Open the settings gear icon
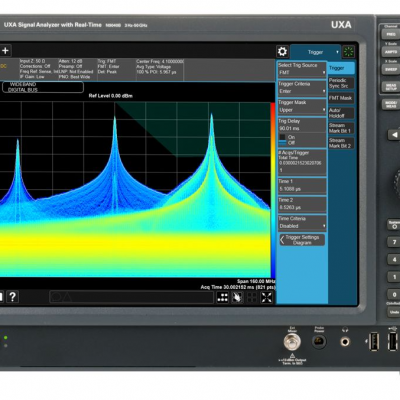Viewport: 400px width, 400px height. (282, 52)
